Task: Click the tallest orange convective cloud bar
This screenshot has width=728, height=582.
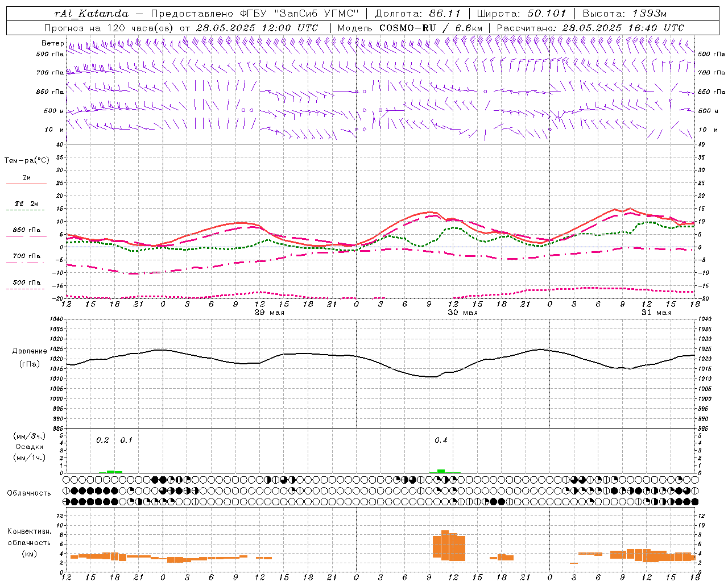Action: click(445, 546)
